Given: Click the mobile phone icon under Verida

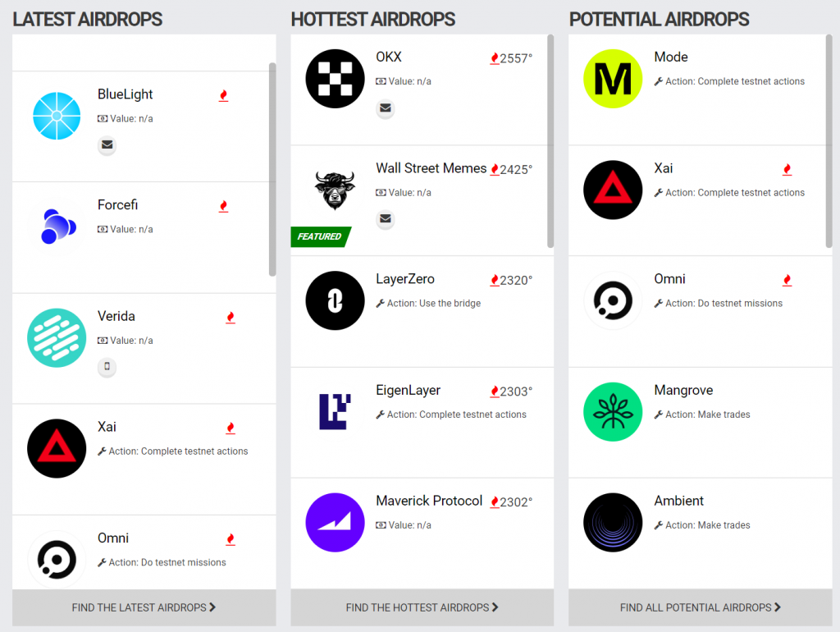Looking at the screenshot, I should point(107,367).
